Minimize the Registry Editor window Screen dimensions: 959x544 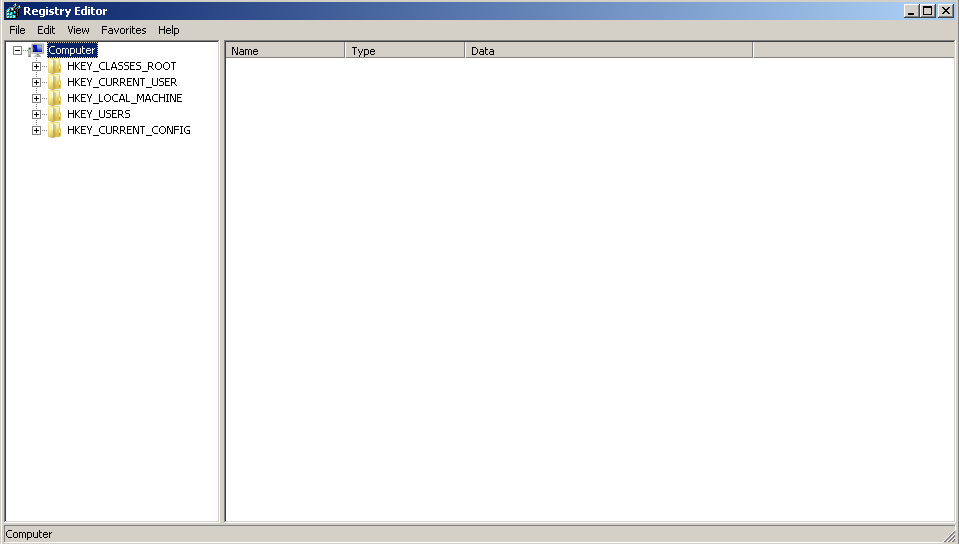point(911,11)
